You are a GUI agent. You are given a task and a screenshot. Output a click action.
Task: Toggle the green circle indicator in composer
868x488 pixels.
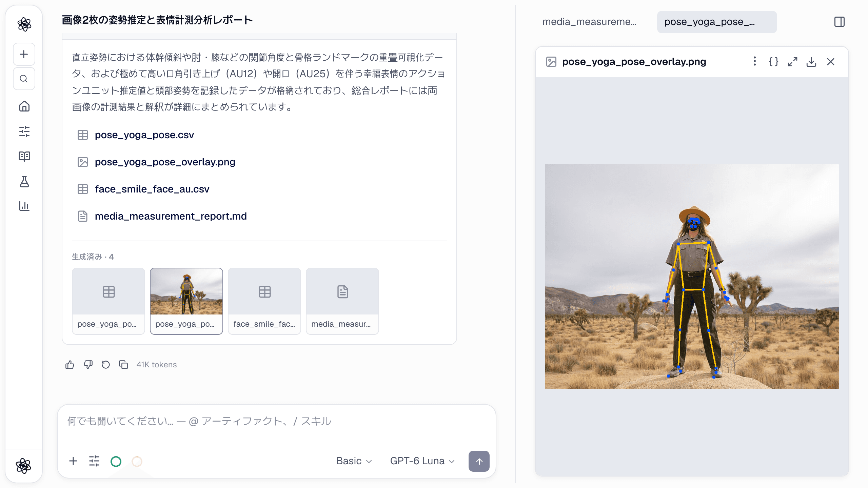(116, 461)
